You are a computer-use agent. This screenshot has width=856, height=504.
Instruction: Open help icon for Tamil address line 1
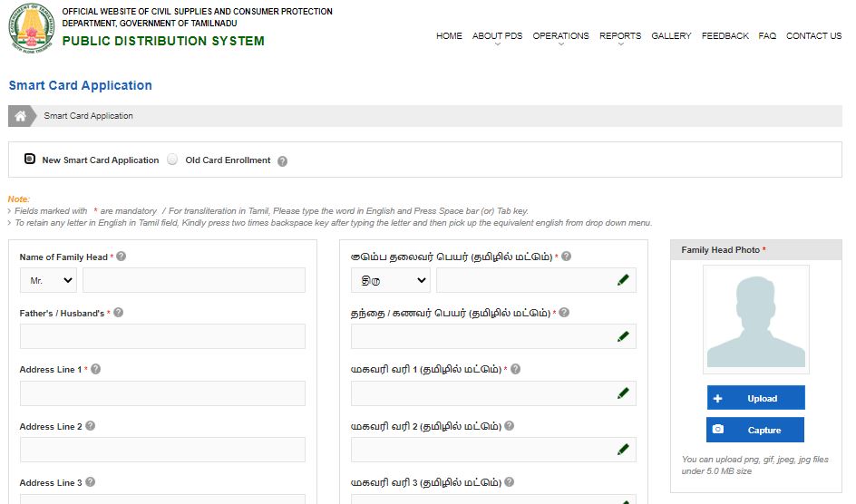(515, 369)
